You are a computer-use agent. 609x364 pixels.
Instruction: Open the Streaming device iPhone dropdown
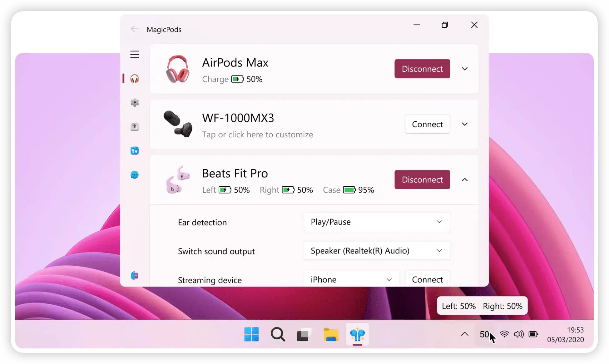(x=351, y=279)
